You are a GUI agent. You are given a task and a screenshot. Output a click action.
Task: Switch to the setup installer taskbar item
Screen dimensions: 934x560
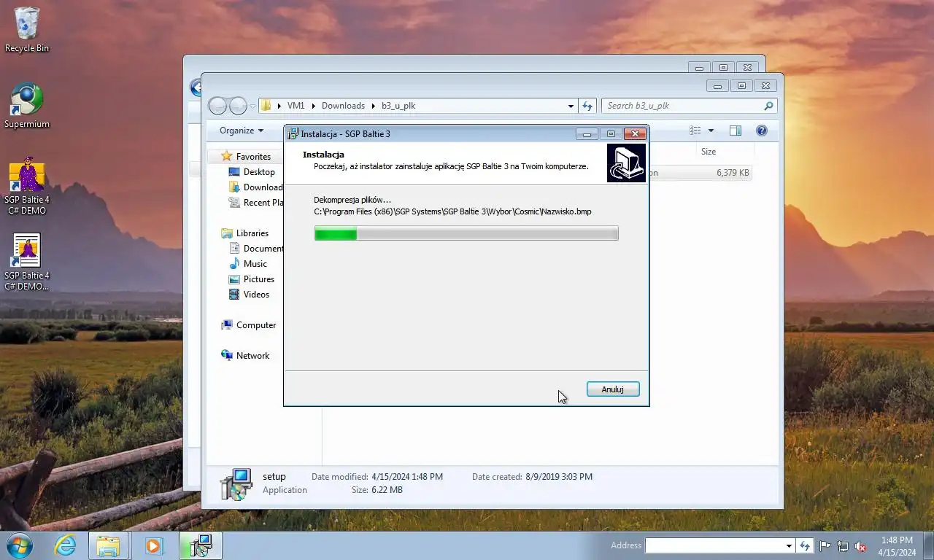pyautogui.click(x=201, y=545)
